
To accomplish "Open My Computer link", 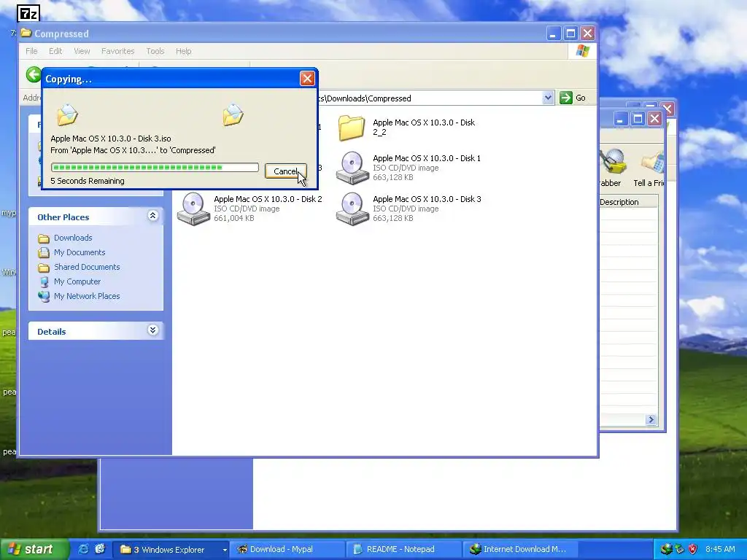I will pyautogui.click(x=77, y=281).
